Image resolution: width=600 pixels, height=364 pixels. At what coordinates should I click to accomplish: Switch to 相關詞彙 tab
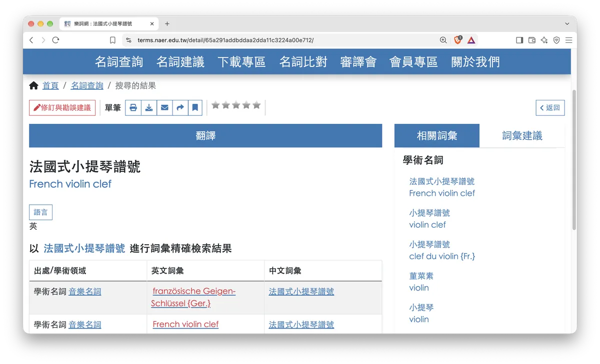[437, 136]
